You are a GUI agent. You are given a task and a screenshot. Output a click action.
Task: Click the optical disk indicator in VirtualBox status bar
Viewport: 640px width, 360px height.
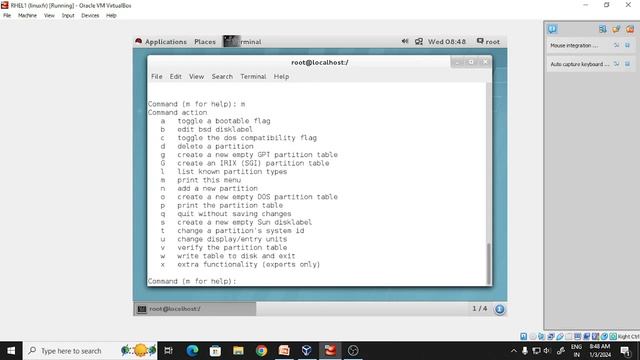(533, 336)
